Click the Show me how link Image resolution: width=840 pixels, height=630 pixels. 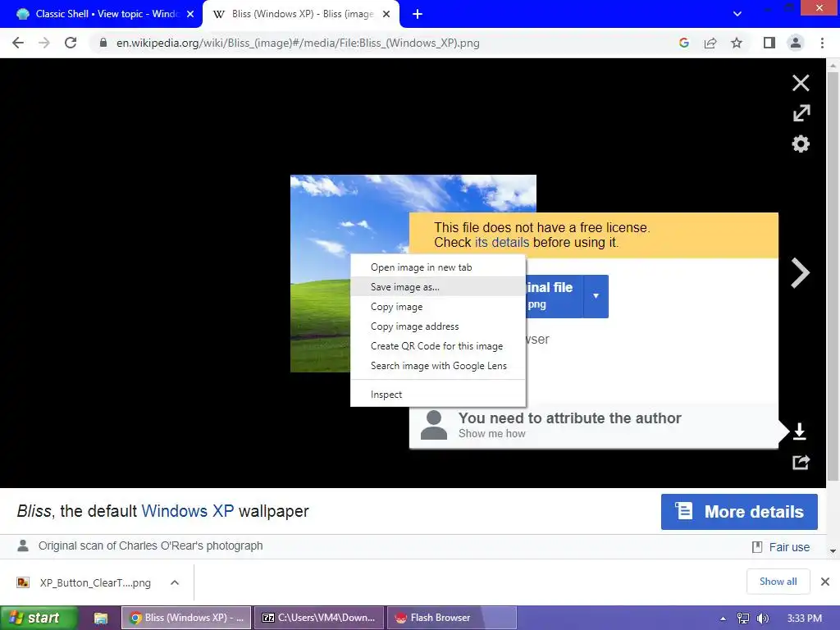[x=492, y=433]
